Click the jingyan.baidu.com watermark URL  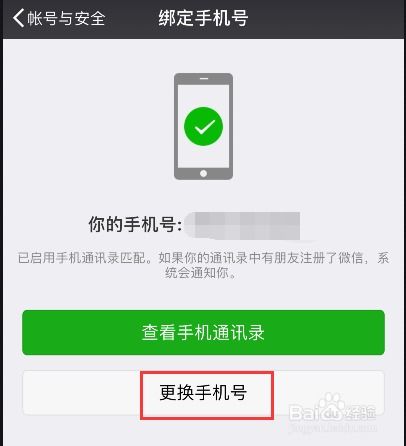point(333,426)
